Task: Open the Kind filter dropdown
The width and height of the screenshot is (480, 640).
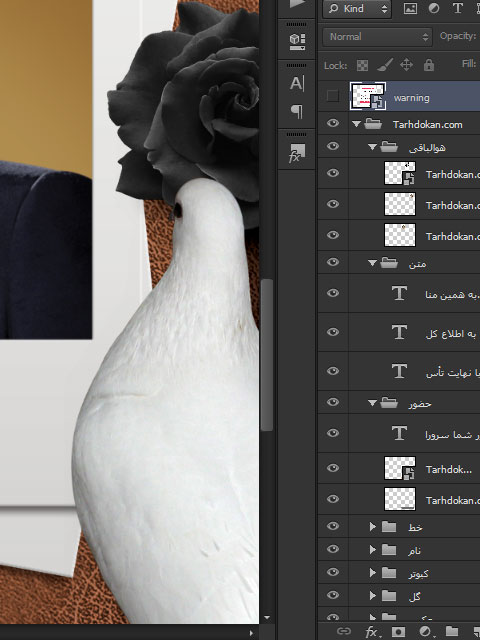Action: pyautogui.click(x=357, y=9)
